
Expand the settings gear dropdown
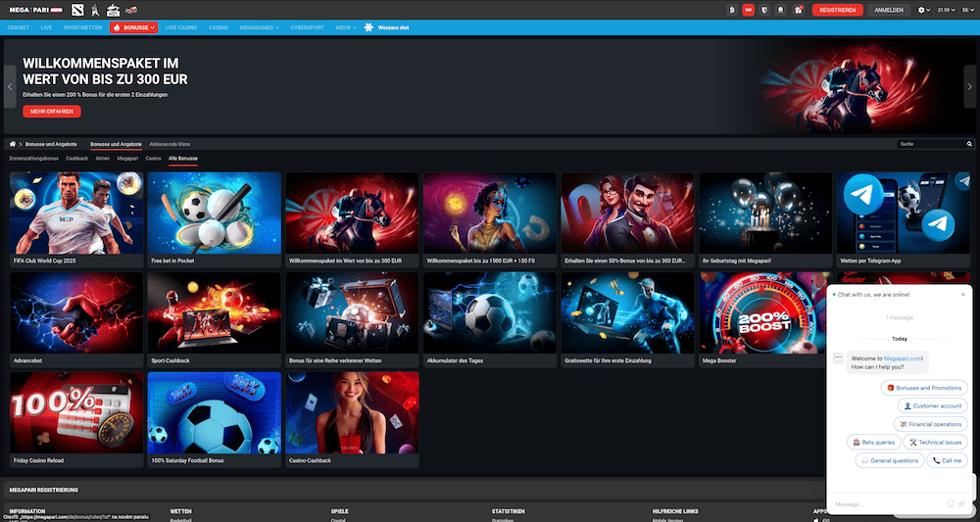(923, 10)
